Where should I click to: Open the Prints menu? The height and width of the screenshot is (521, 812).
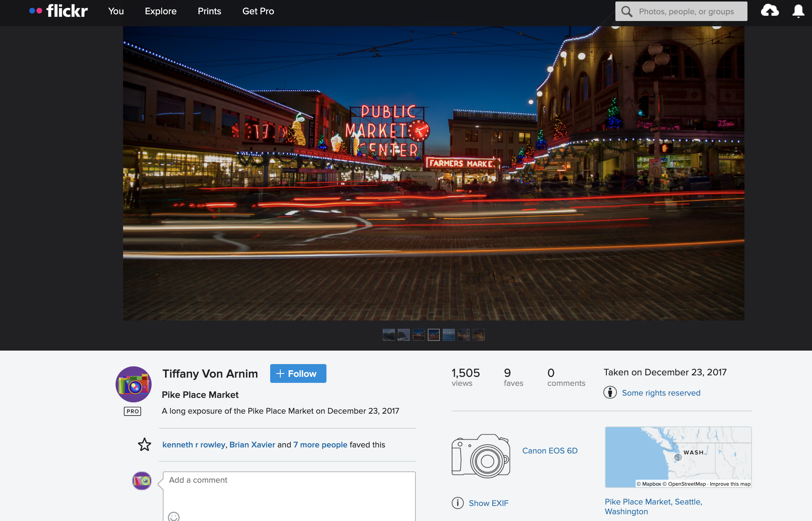209,11
